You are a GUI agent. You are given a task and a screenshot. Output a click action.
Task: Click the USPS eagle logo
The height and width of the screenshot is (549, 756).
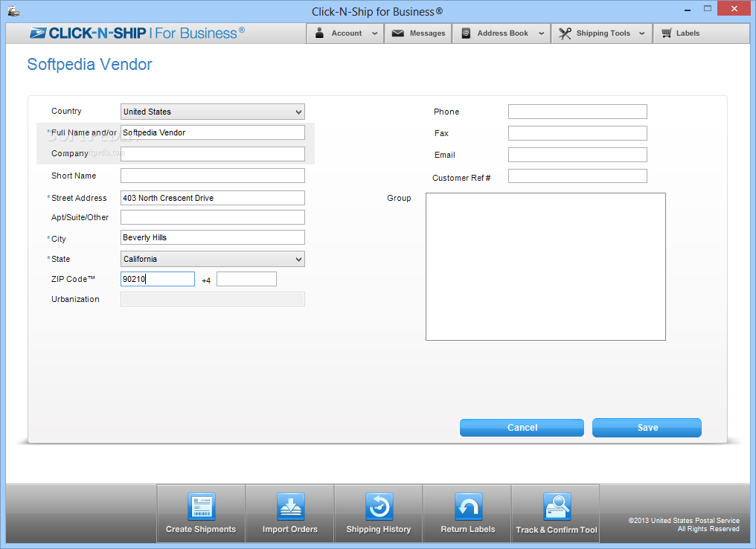pyautogui.click(x=38, y=33)
